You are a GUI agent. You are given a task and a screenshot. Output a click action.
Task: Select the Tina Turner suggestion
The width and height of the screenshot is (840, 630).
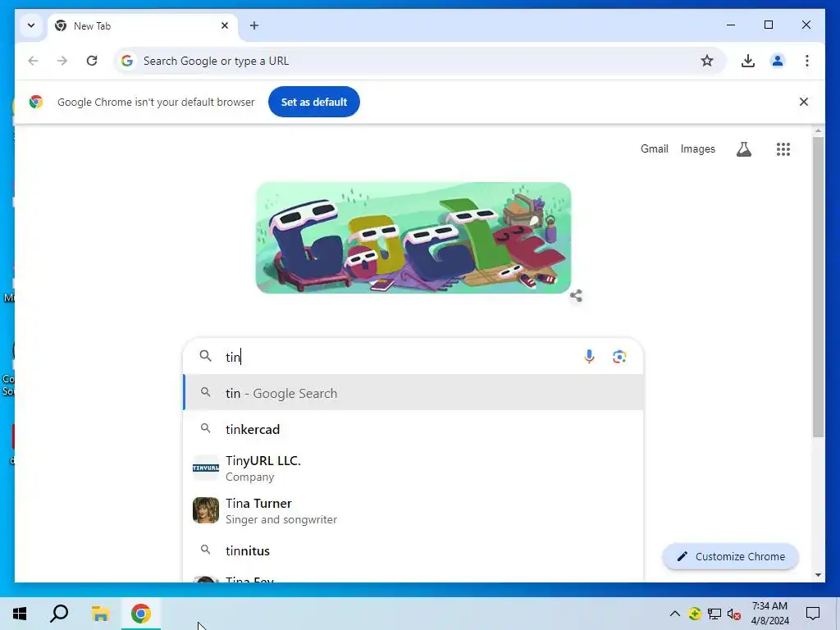coord(413,510)
